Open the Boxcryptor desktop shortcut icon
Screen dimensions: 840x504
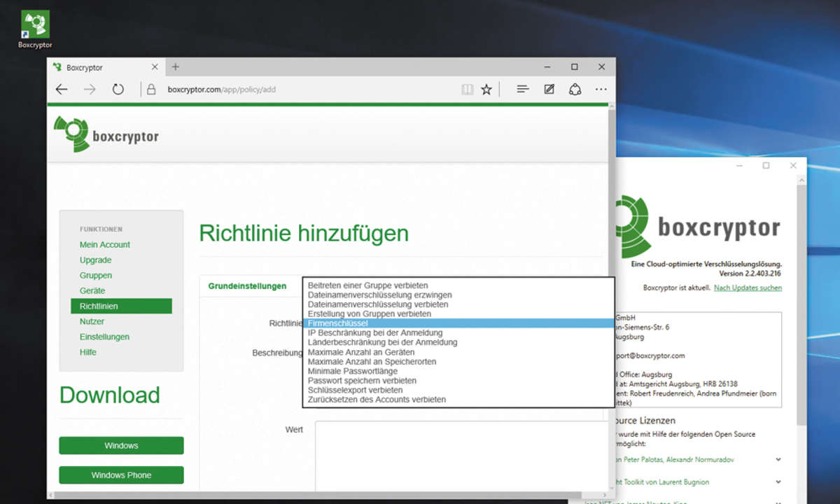(35, 29)
